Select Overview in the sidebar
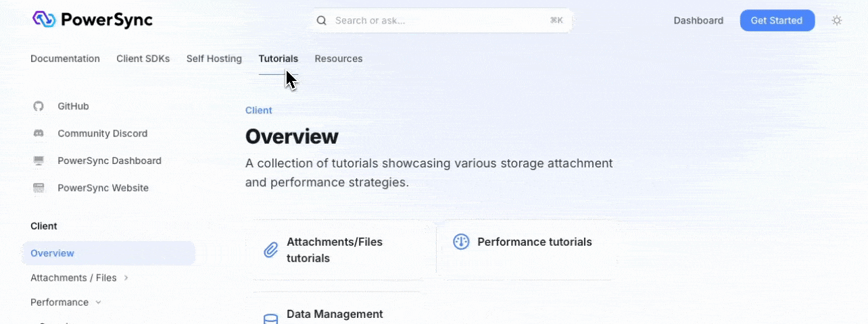 [109, 253]
